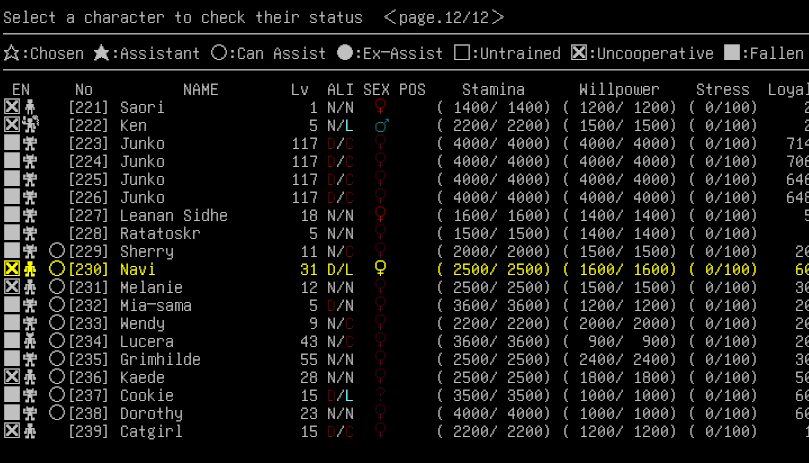Screen dimensions: 809x463
Task: Click the Can Assist circle beside [235] Grimhilde
Action: [x=57, y=359]
